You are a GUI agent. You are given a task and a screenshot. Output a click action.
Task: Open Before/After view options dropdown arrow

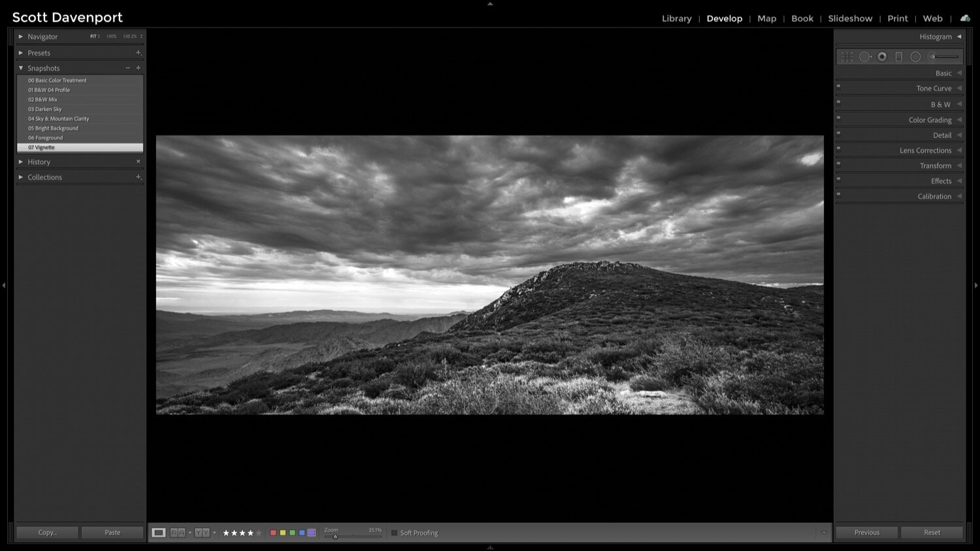[214, 533]
